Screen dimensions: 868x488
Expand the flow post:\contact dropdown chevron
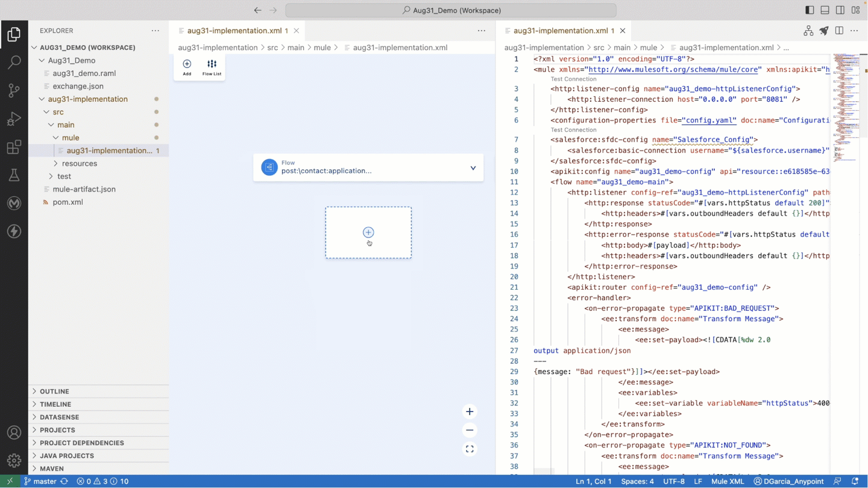pyautogui.click(x=473, y=168)
